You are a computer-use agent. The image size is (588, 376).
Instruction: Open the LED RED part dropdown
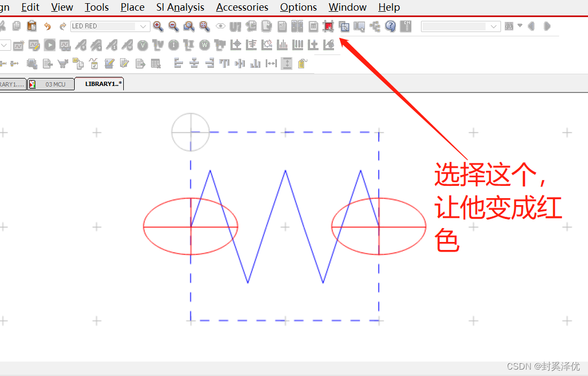pyautogui.click(x=144, y=26)
